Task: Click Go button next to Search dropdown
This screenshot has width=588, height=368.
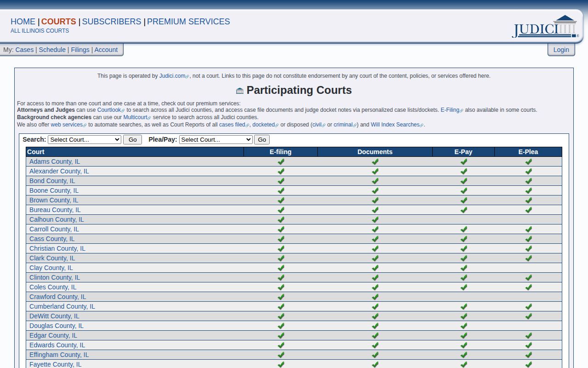Action: click(133, 139)
